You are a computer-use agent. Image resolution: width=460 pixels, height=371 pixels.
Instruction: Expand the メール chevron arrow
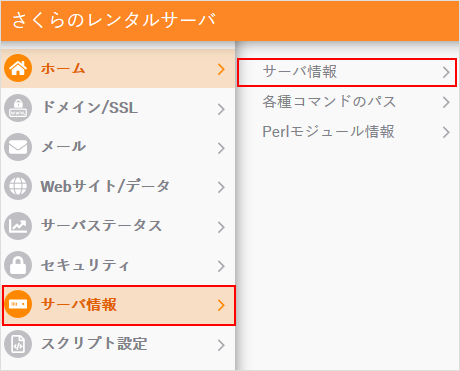point(221,148)
